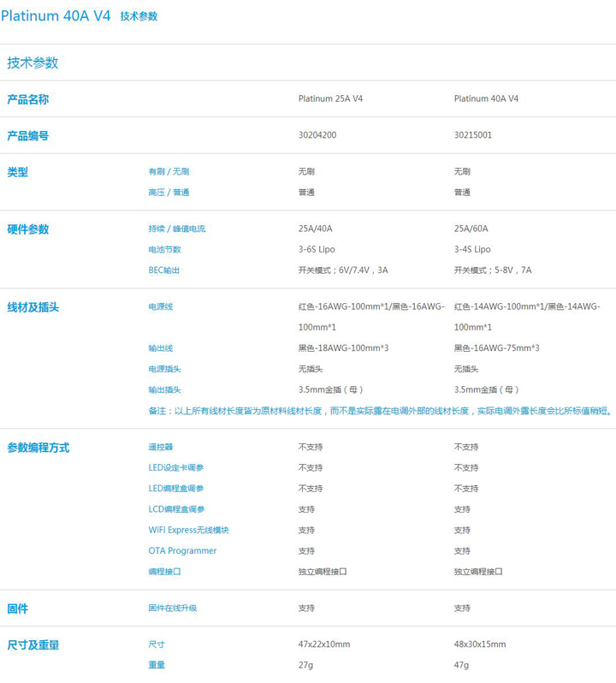Click the 电源线 parameter label
Viewport: 616px width, 683px height.
point(161,306)
